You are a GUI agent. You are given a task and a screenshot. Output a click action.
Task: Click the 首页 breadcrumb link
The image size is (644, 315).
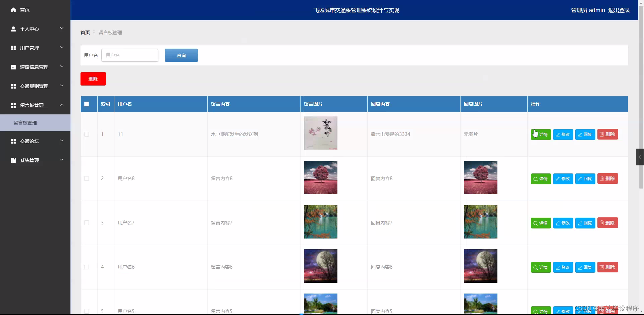coord(85,33)
